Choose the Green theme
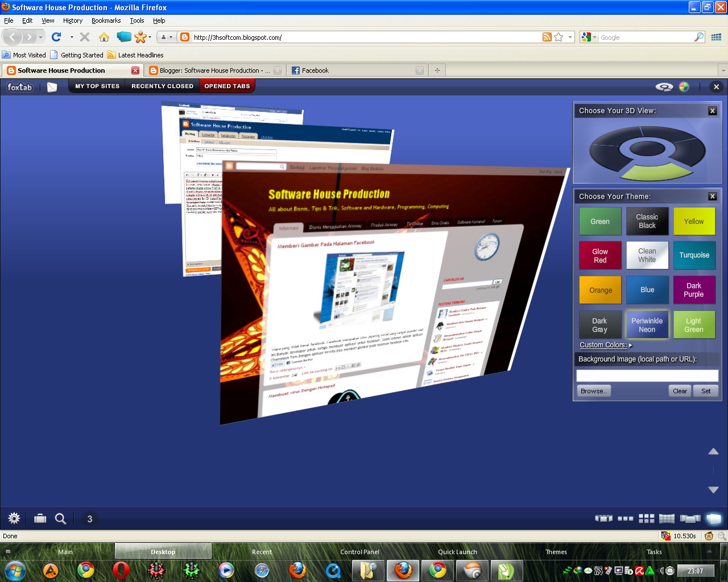Image resolution: width=728 pixels, height=582 pixels. (x=600, y=222)
